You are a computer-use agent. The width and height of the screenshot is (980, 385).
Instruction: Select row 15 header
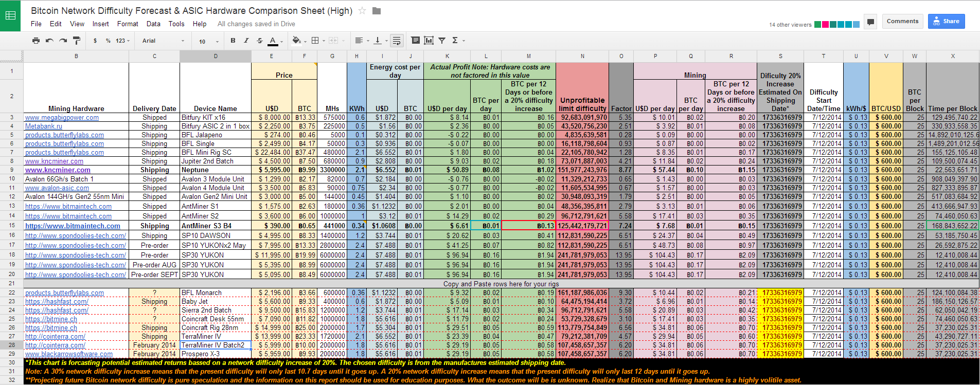tap(11, 226)
